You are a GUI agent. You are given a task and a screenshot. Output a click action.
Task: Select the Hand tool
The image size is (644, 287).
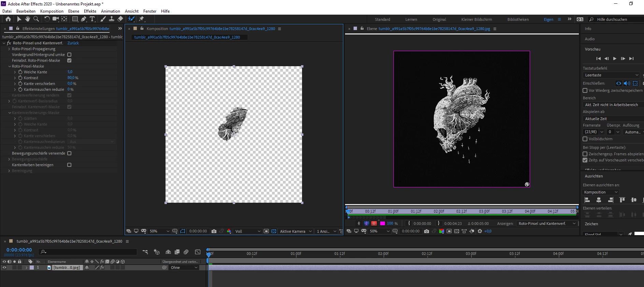point(28,19)
